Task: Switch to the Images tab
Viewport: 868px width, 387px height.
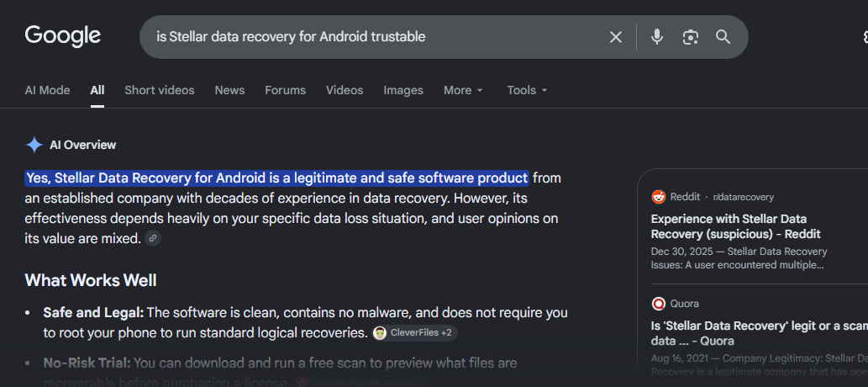Action: click(x=403, y=90)
